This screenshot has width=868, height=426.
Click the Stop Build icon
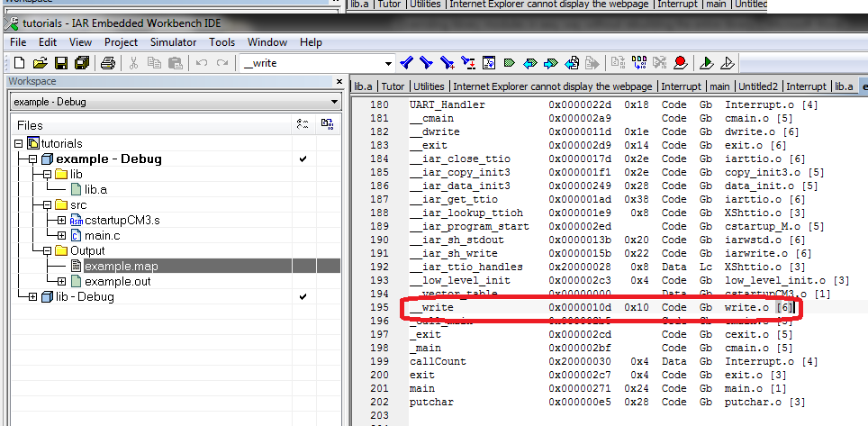pyautogui.click(x=659, y=63)
